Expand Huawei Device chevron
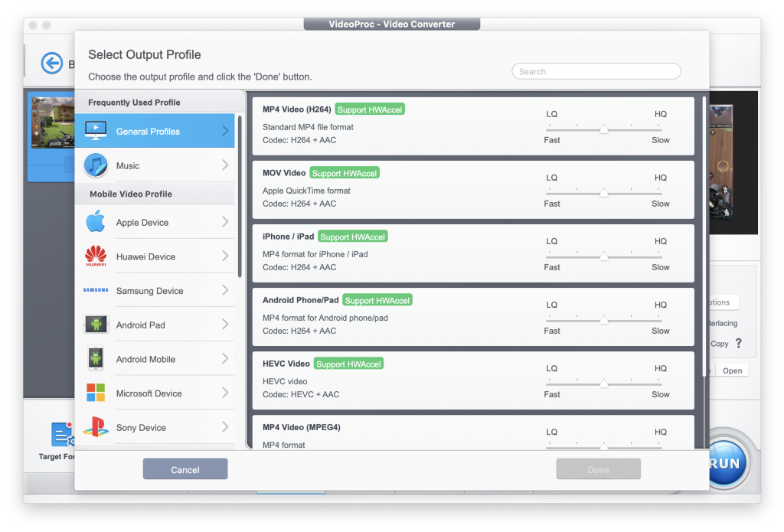The width and height of the screenshot is (784, 532). [225, 256]
